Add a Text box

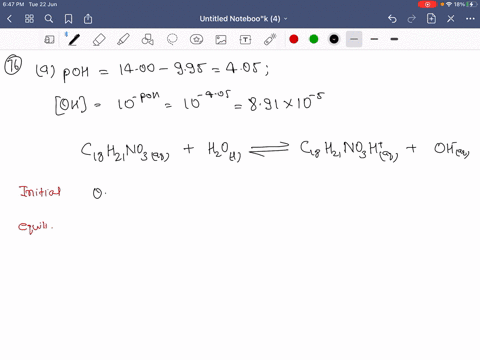coord(245,40)
